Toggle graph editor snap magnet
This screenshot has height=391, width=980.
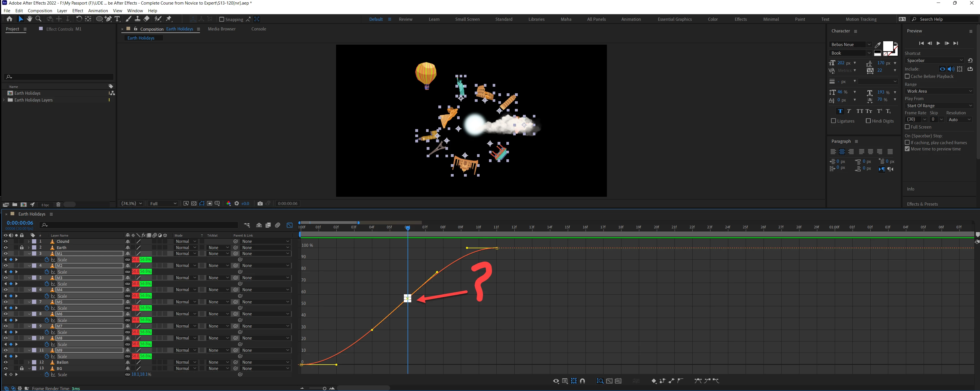point(582,381)
